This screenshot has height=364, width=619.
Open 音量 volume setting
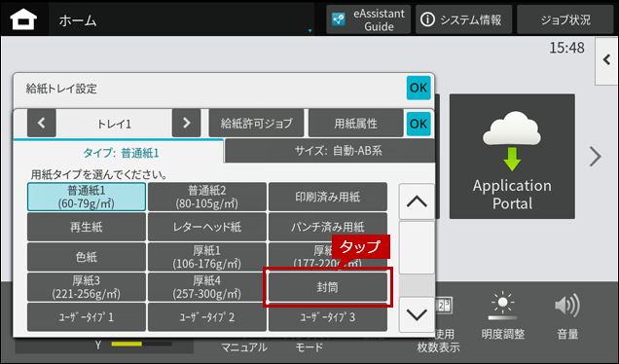[x=567, y=316]
